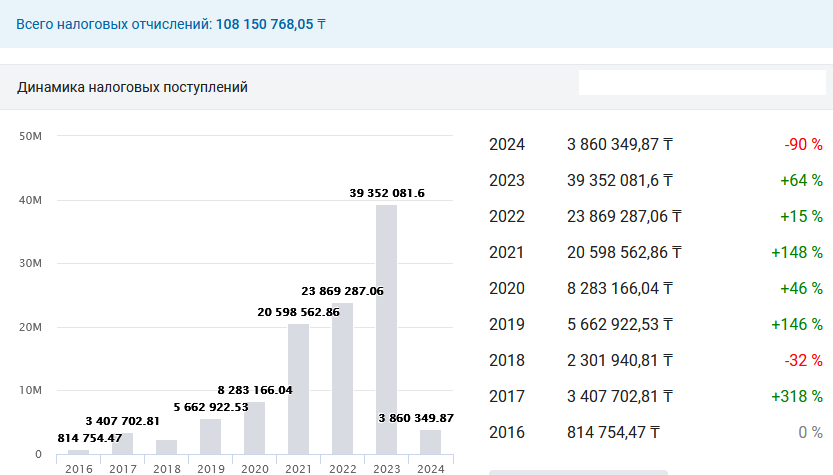Click the 2017 bar in the chart

(123, 443)
